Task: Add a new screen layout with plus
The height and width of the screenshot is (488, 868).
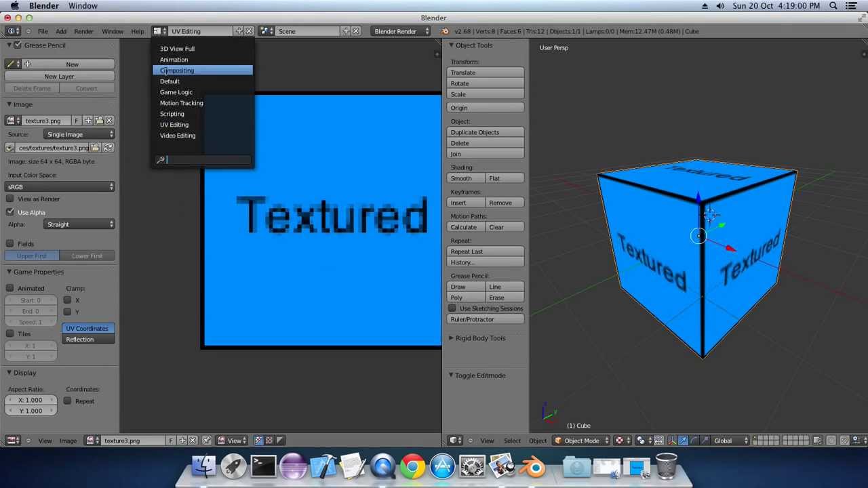Action: click(x=239, y=31)
